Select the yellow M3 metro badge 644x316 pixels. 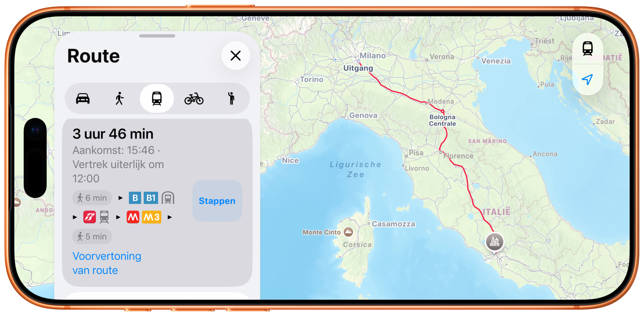(x=152, y=217)
